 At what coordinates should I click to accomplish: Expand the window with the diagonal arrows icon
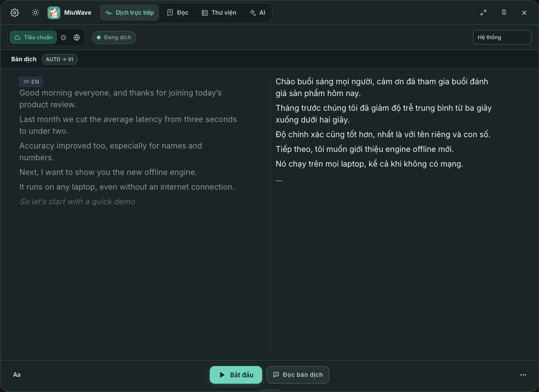483,13
